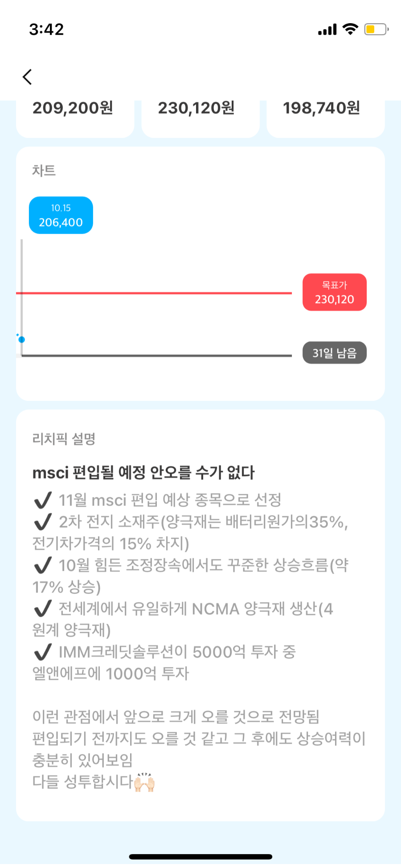Tap the clock showing 3:42
The image size is (401, 868).
[46, 29]
